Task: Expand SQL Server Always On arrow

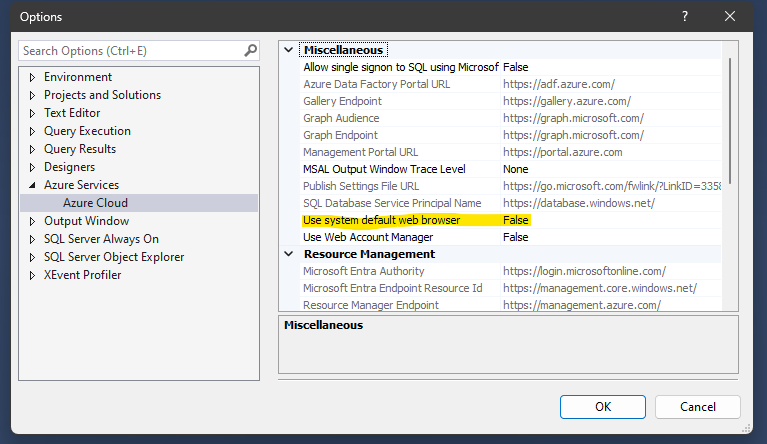Action: (x=32, y=240)
